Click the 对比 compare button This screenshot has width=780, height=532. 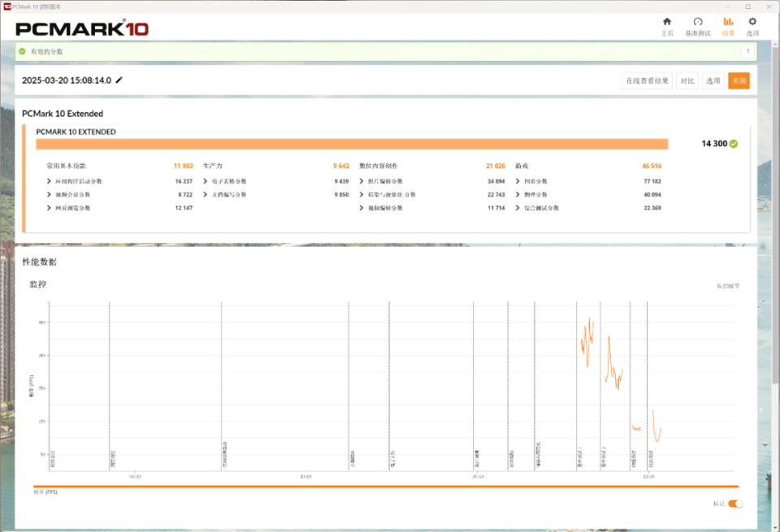(x=687, y=80)
